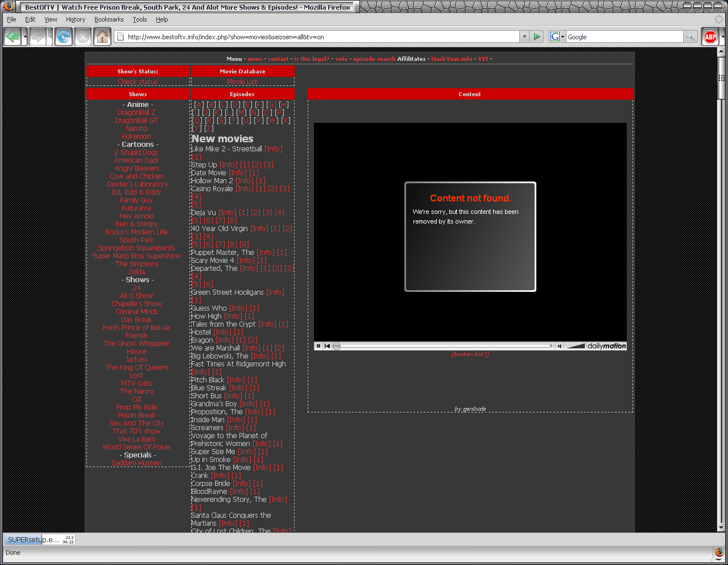Report the '[broken link?]' under the player
The width and height of the screenshot is (728, 565).
pos(470,354)
